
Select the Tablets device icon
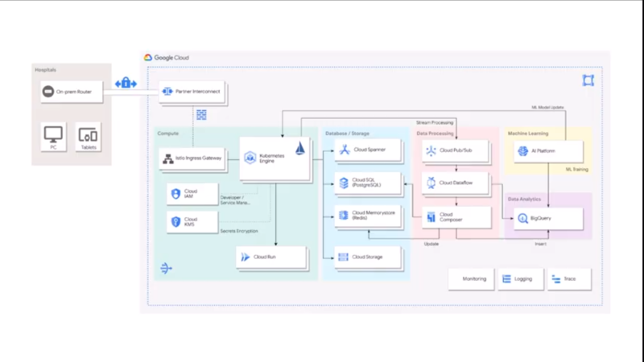[88, 135]
